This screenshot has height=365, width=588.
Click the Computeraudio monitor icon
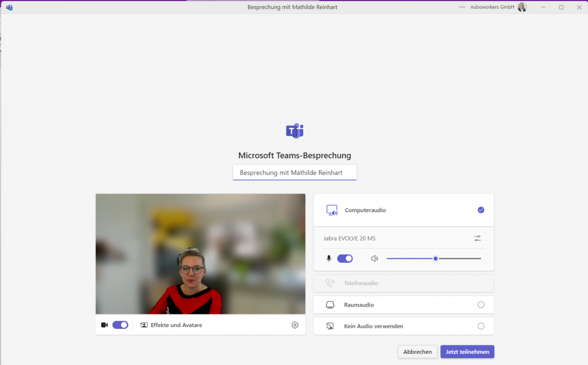(x=332, y=210)
